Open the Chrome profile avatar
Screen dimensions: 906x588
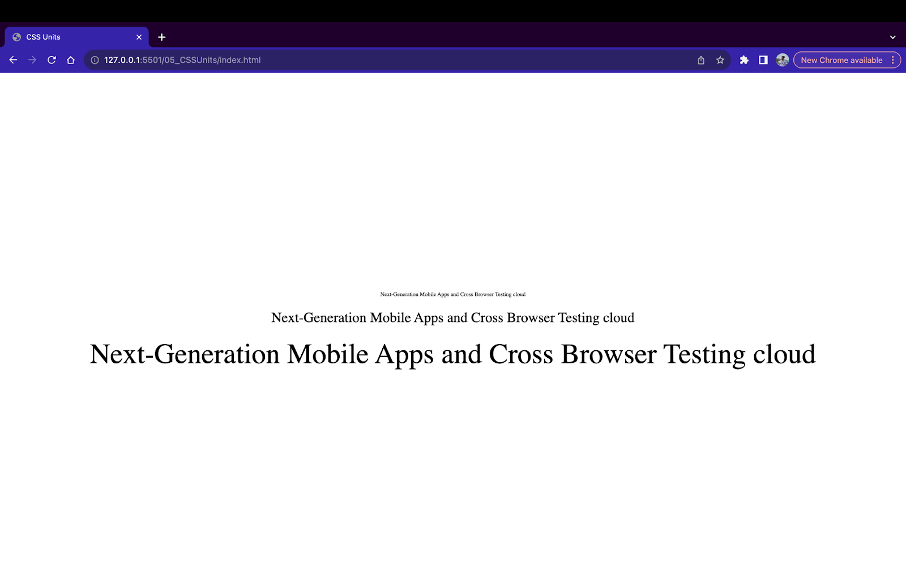783,60
